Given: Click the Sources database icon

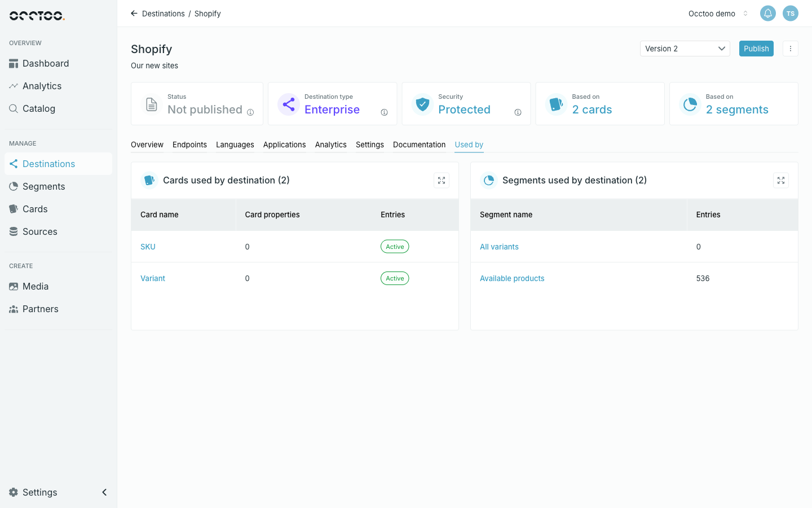Looking at the screenshot, I should pos(14,232).
